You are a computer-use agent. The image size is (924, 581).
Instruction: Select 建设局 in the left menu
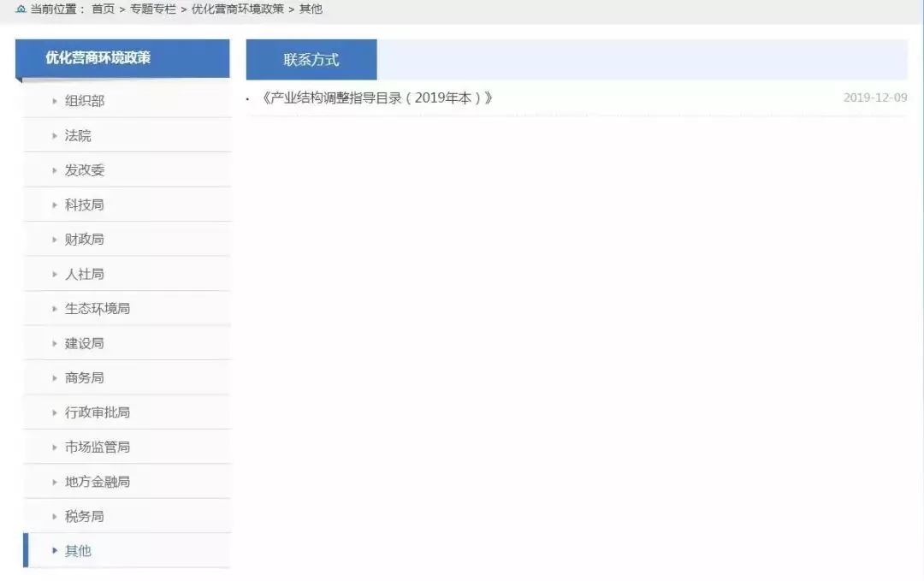point(85,344)
